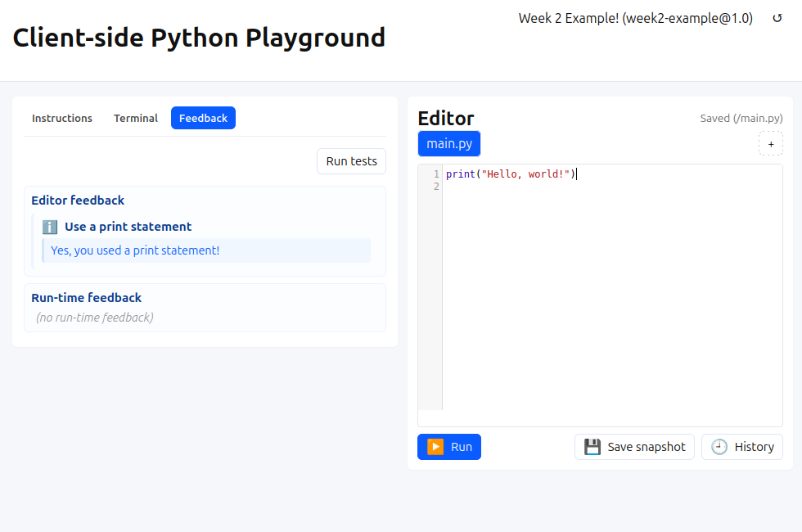Add a new file with the plus button

click(770, 144)
